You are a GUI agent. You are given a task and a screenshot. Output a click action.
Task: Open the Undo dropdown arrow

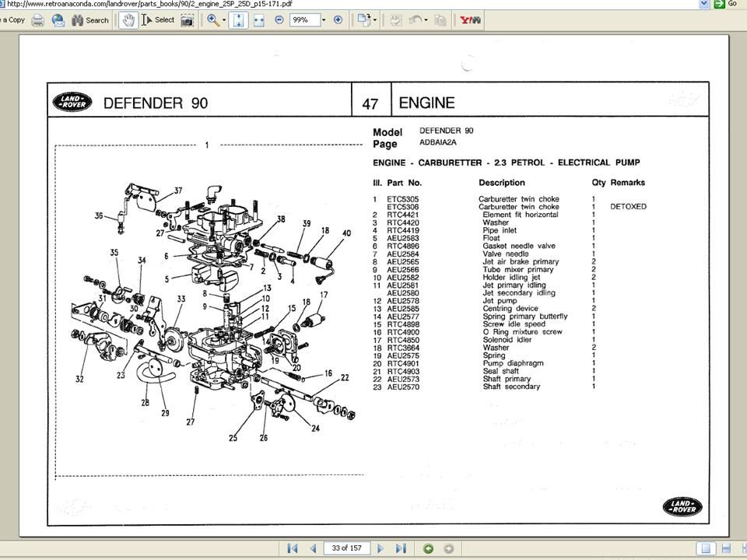(x=426, y=20)
